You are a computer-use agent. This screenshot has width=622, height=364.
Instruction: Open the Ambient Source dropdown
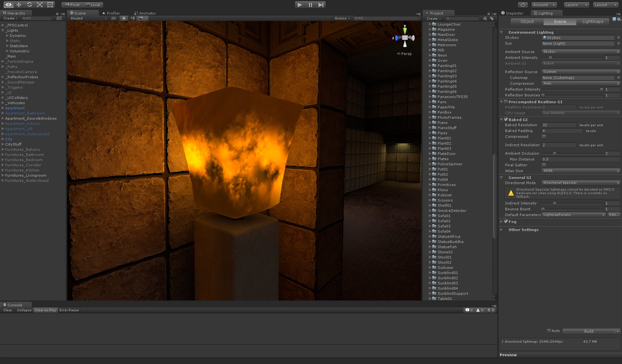[x=581, y=52]
